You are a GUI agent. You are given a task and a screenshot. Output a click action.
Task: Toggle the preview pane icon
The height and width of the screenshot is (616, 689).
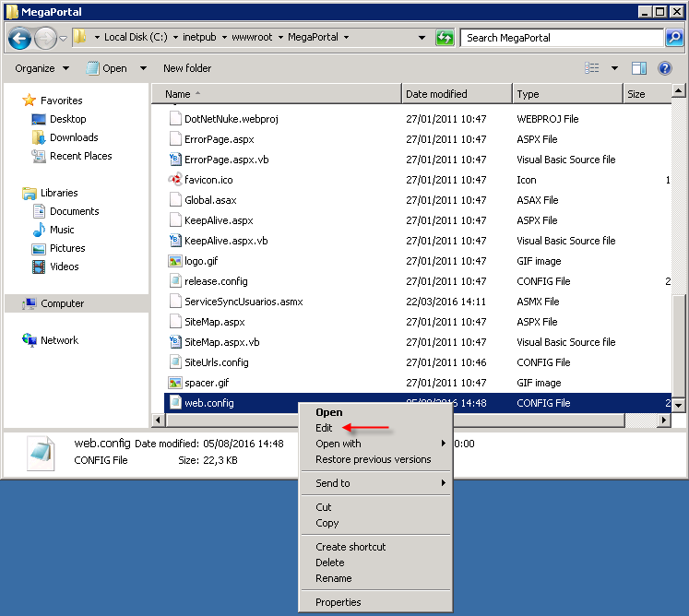click(639, 68)
